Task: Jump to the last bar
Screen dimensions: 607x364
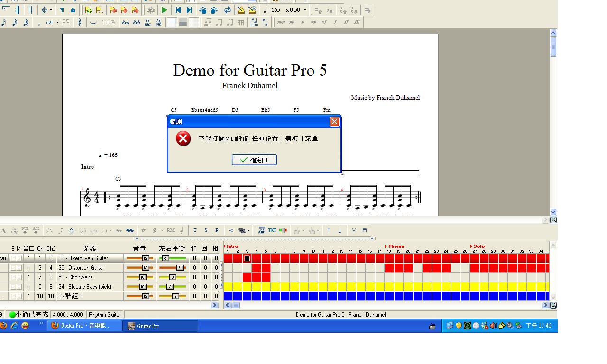Action: point(189,10)
